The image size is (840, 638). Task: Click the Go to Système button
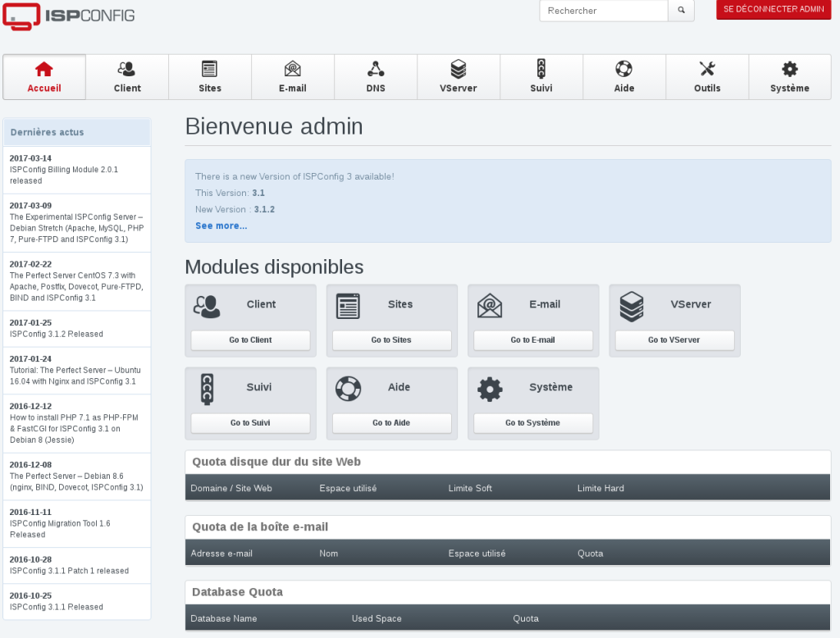533,423
